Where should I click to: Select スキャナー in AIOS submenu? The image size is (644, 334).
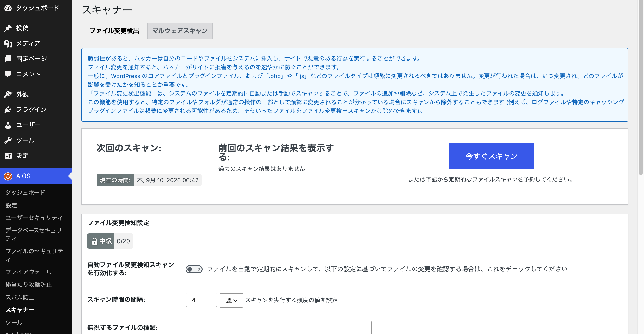point(20,310)
